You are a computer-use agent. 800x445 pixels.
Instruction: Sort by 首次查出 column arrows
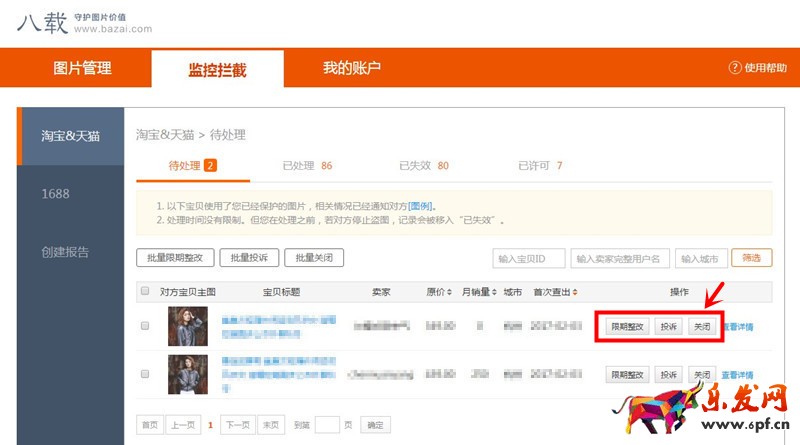click(575, 292)
